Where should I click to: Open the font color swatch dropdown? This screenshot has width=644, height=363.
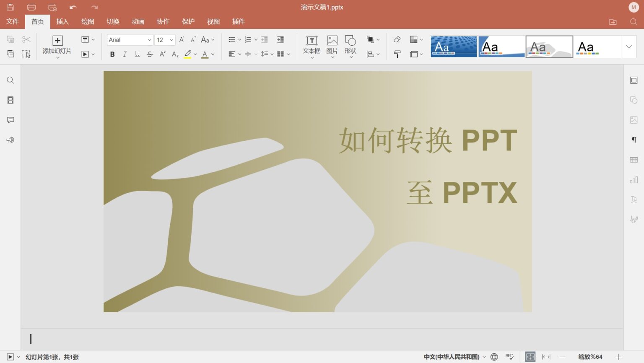(x=212, y=54)
